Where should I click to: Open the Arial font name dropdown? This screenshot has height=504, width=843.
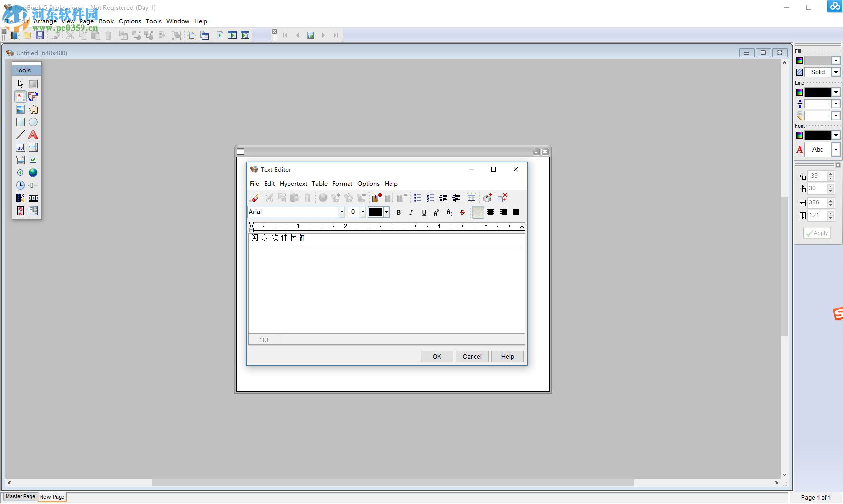click(x=342, y=212)
